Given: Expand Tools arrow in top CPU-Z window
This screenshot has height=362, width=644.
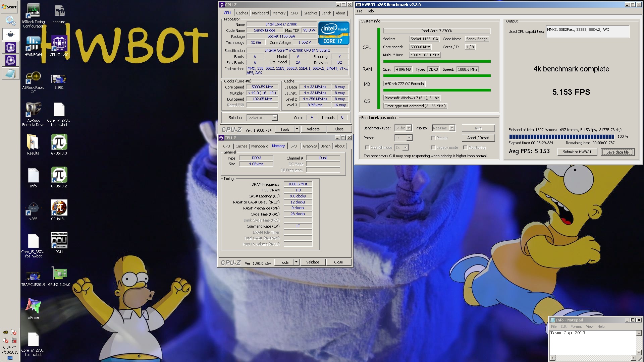Looking at the screenshot, I should [x=297, y=129].
